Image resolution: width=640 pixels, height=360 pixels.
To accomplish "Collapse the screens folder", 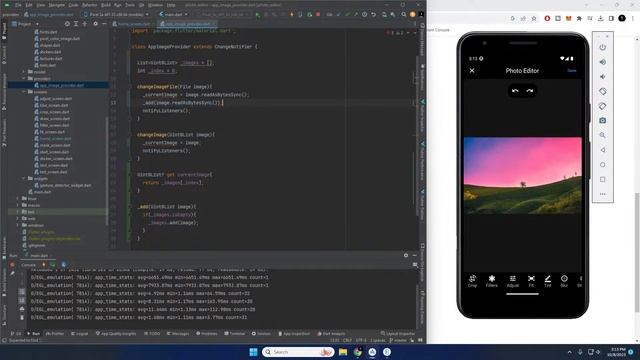I will coord(24,92).
